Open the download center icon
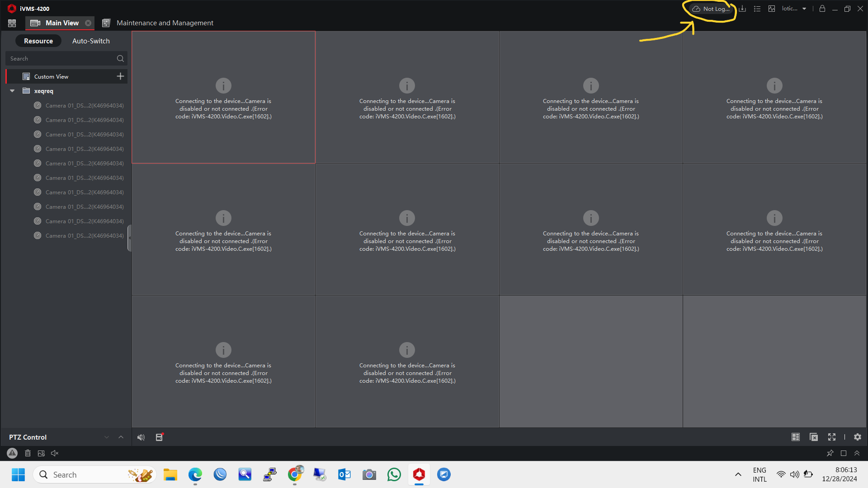 pos(742,9)
